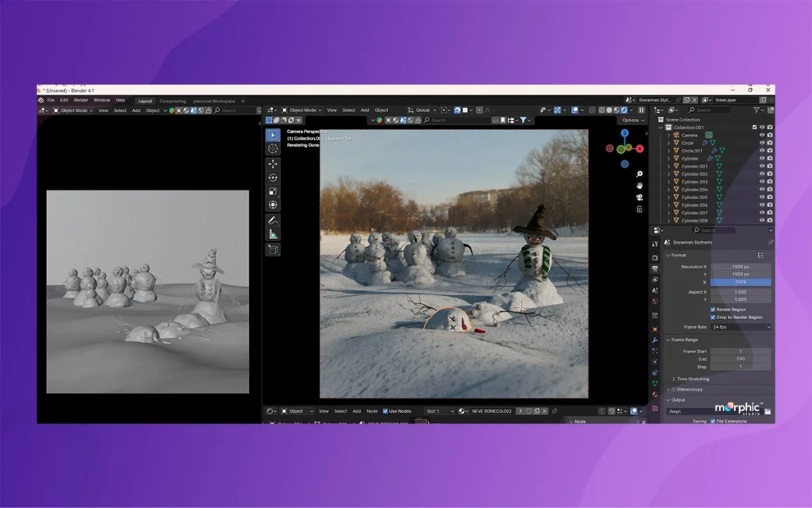Collapse Collection.001 in the outliner

coord(661,128)
